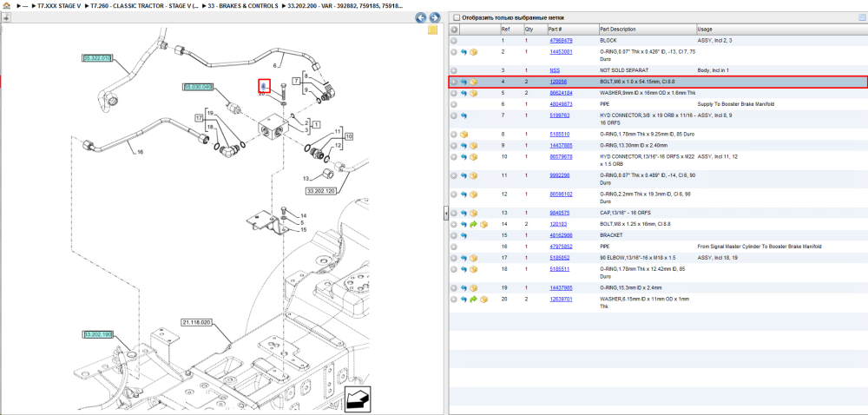Image resolution: width=868 pixels, height=415 pixels.
Task: Click the blue arrow icon on the Ref 18 row
Action: tap(464, 269)
